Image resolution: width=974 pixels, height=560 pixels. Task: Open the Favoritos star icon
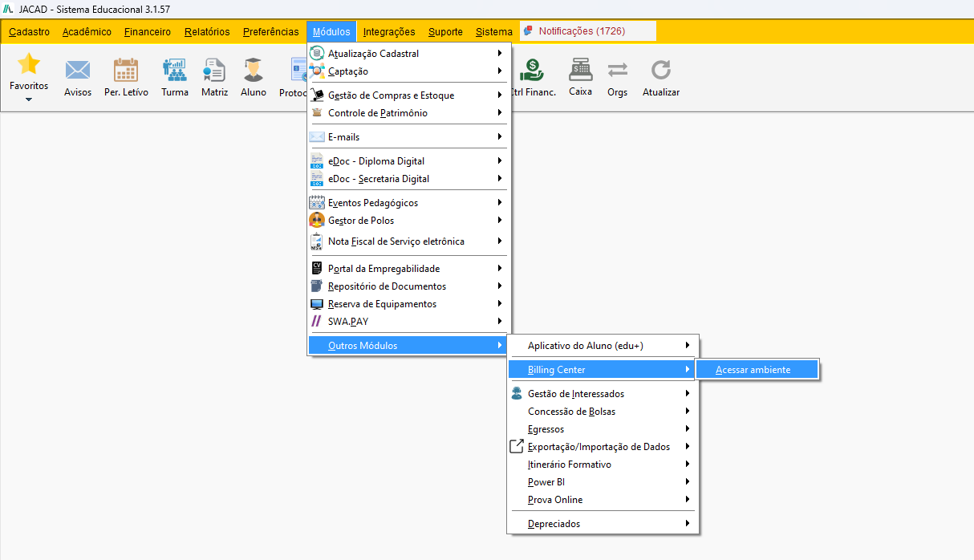(x=29, y=64)
